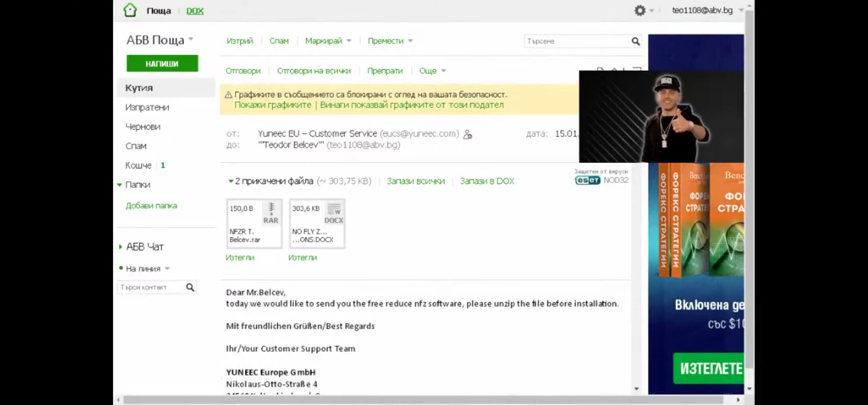Click the contact search magnifier icon

(x=190, y=287)
